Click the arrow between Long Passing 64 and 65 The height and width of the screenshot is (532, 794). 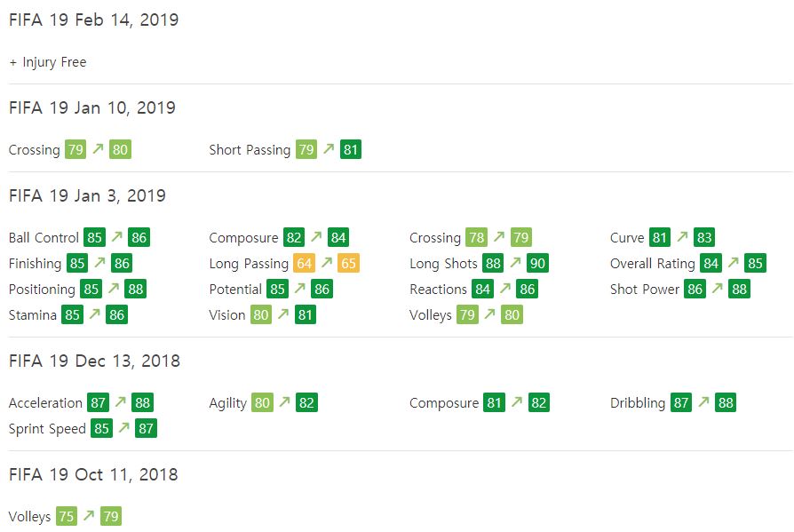[327, 262]
